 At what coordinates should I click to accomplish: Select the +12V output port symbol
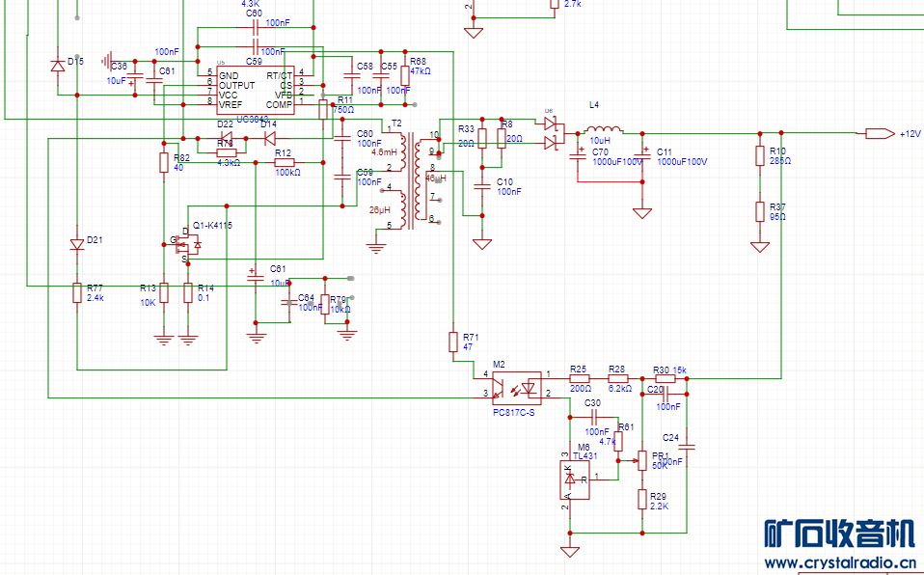coord(880,134)
